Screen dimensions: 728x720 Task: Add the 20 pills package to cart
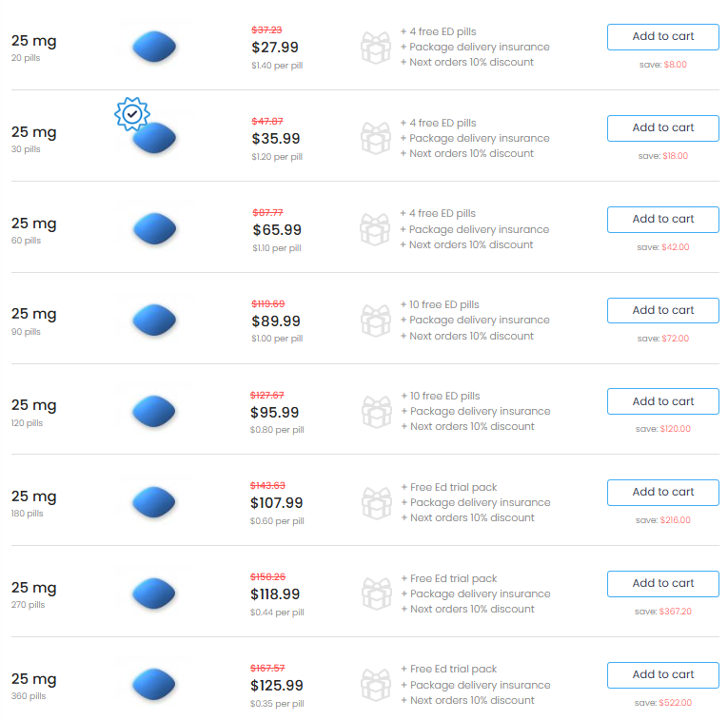pos(662,37)
